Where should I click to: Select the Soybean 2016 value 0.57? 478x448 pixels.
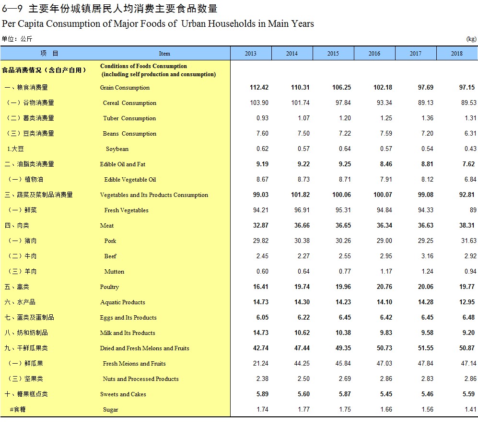click(x=385, y=149)
